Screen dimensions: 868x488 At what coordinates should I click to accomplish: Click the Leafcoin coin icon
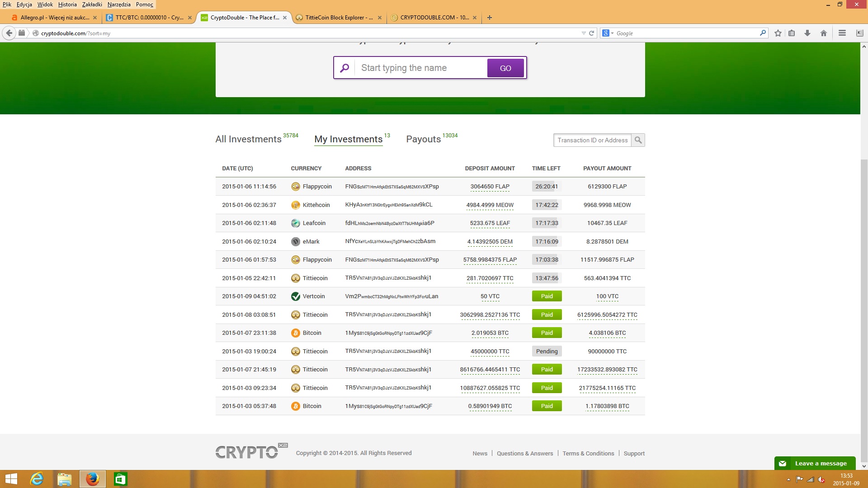pyautogui.click(x=296, y=223)
